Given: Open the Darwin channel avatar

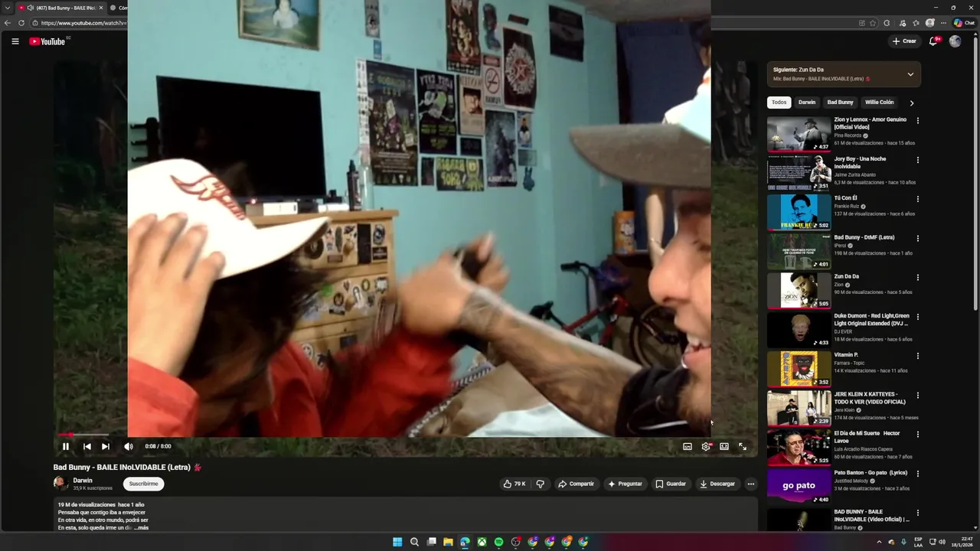Looking at the screenshot, I should pyautogui.click(x=60, y=484).
